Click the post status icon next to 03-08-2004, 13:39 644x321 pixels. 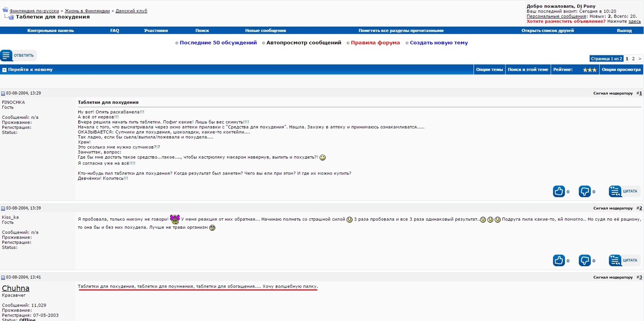[3, 209]
